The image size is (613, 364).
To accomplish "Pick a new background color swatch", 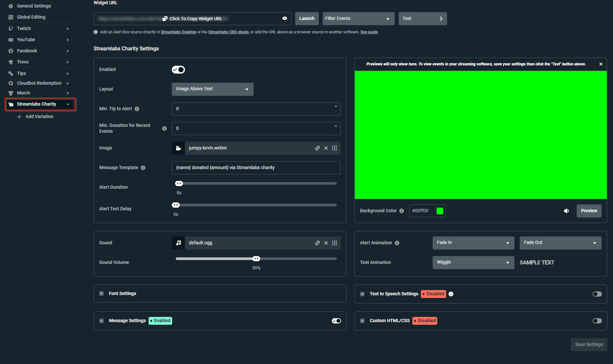I will pos(440,211).
